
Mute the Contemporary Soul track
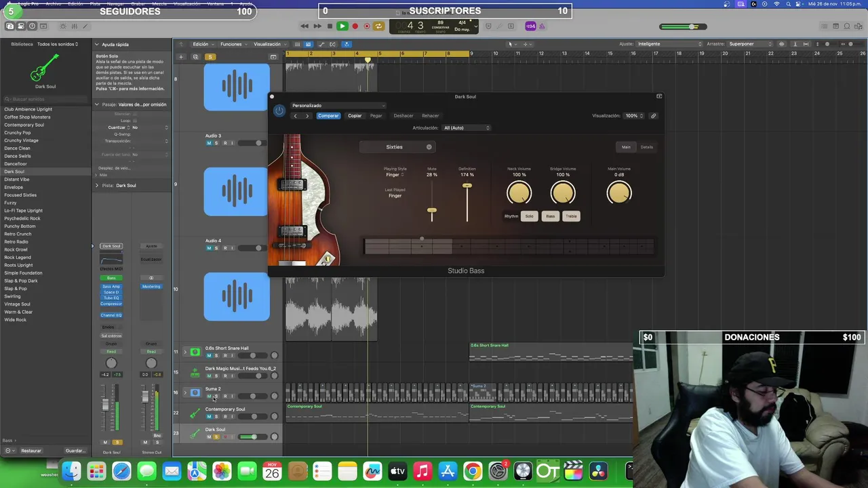click(209, 416)
